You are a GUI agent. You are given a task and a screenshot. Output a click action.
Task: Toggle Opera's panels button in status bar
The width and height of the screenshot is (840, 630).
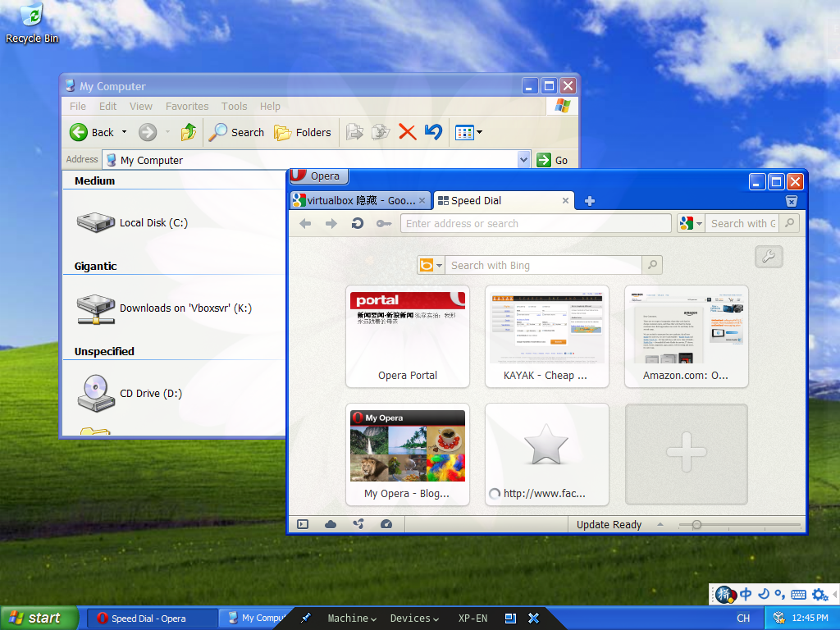(x=303, y=524)
